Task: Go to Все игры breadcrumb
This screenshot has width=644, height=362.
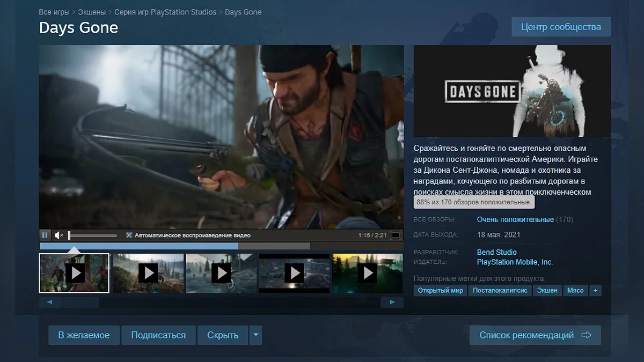Action: [54, 12]
